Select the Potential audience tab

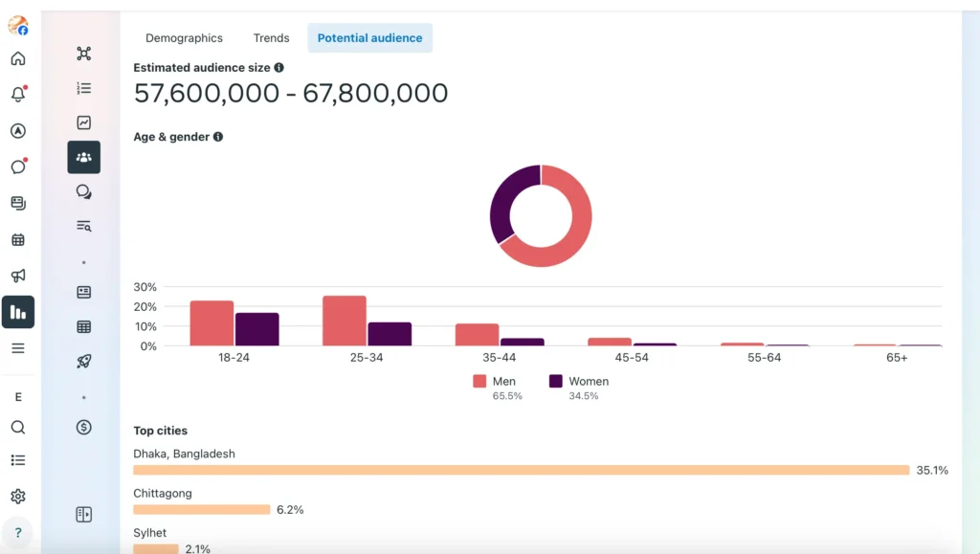[369, 38]
